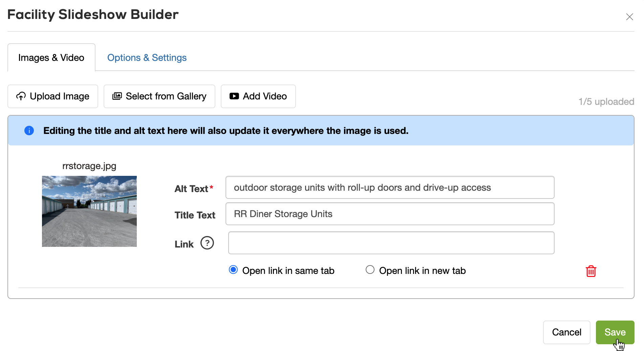Open the Link help question mark
Screen dimensions: 644x351
207,243
